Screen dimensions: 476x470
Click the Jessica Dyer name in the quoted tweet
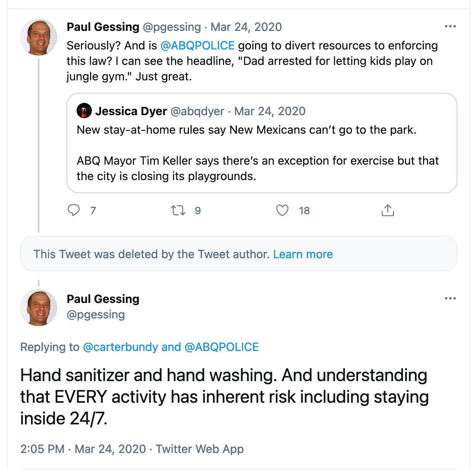[131, 111]
